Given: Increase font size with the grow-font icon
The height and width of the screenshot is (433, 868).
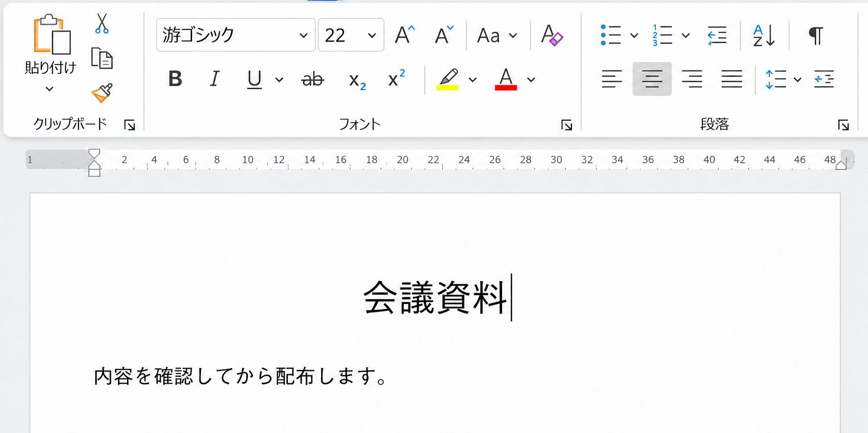Looking at the screenshot, I should [x=405, y=35].
